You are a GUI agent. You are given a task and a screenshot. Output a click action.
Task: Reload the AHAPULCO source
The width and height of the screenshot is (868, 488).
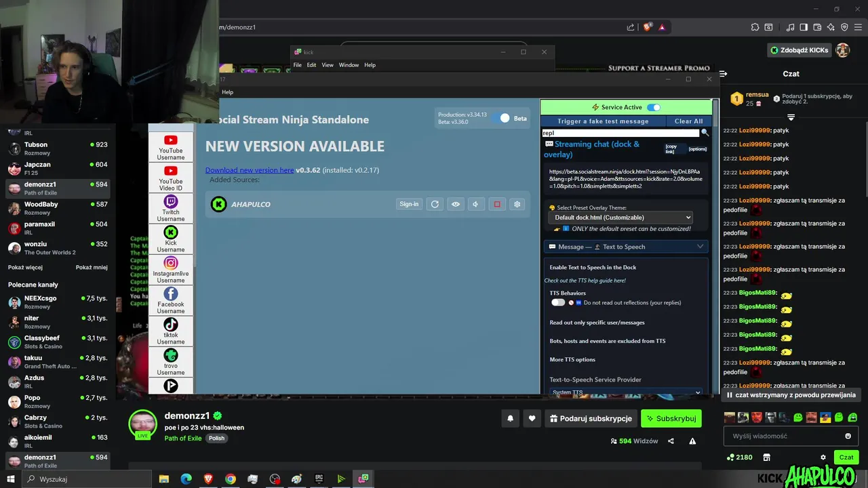pyautogui.click(x=435, y=204)
